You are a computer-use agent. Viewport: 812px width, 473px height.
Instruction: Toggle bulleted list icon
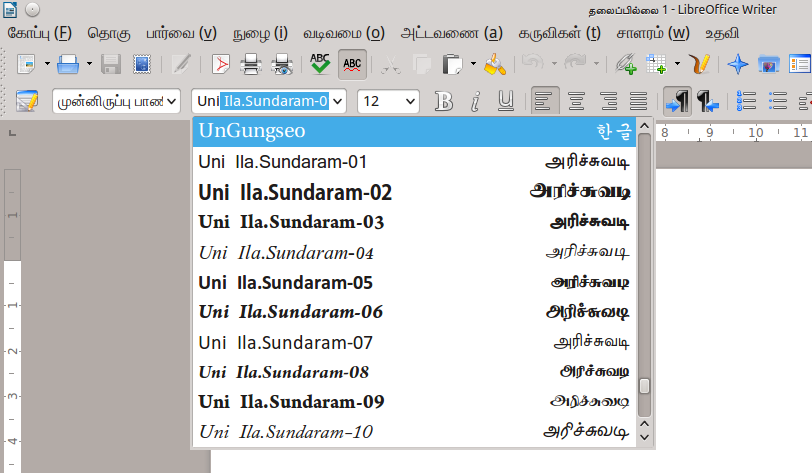pos(778,101)
